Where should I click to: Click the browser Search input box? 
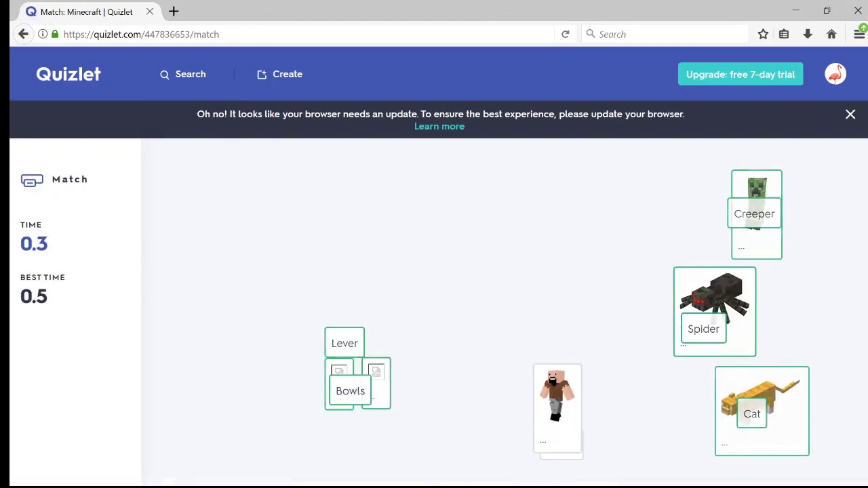click(665, 34)
